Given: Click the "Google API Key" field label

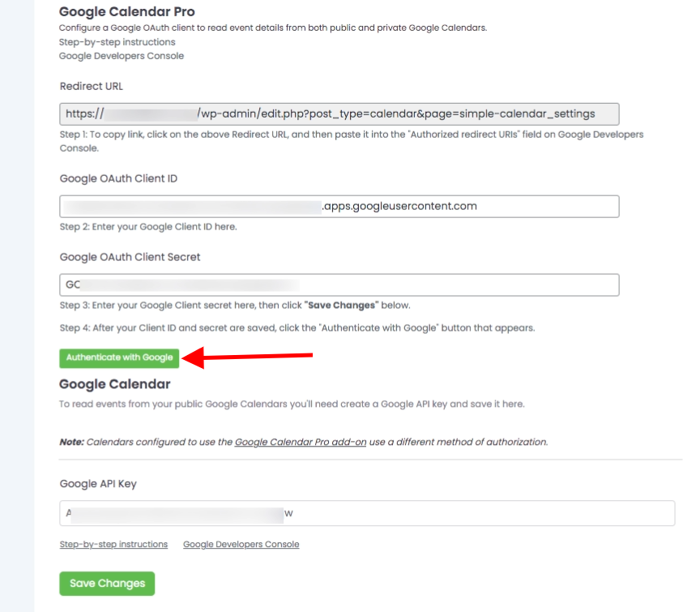Looking at the screenshot, I should coord(98,484).
